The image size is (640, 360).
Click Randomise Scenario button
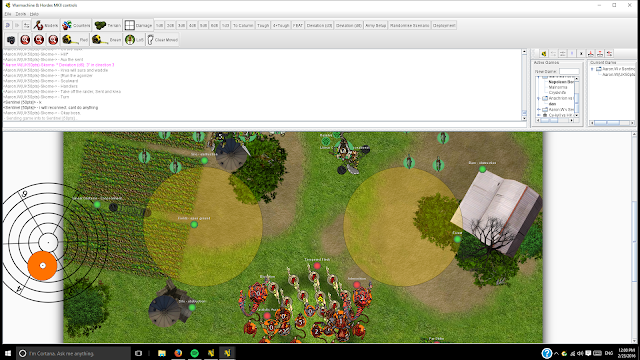point(409,25)
